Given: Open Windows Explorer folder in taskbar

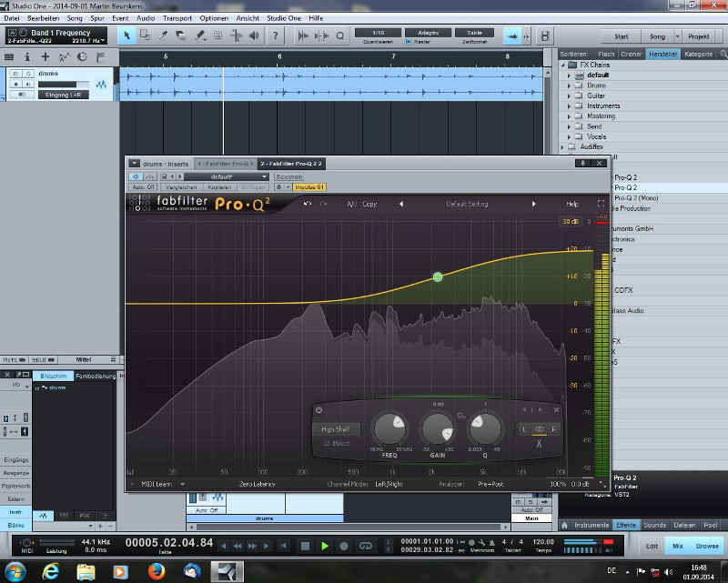Looking at the screenshot, I should (86, 571).
